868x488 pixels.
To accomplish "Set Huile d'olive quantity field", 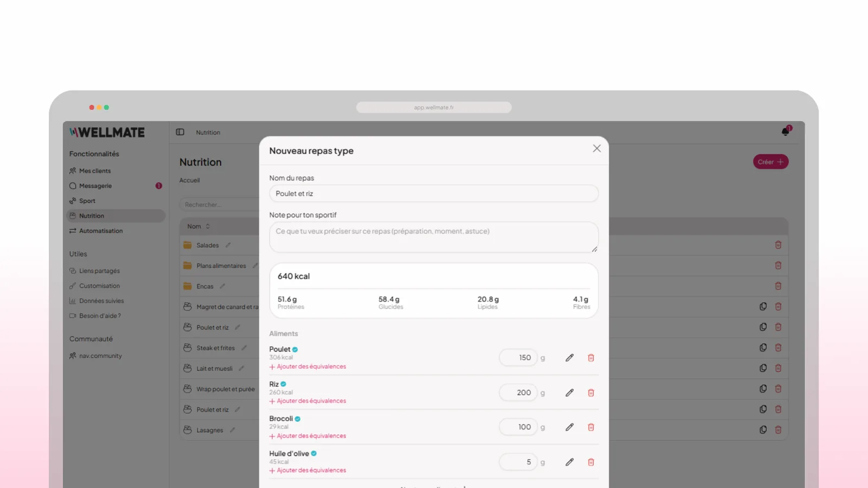I will (x=518, y=462).
